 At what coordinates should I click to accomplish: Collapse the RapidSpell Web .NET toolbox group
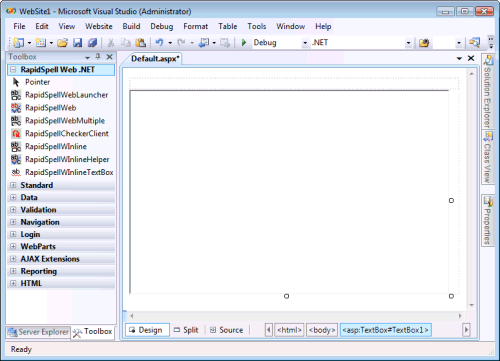[x=13, y=70]
